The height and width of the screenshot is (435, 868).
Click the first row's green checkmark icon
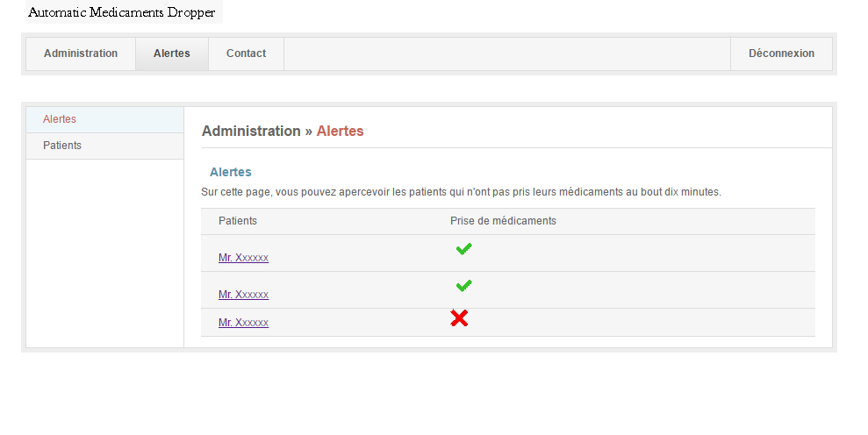click(x=463, y=250)
